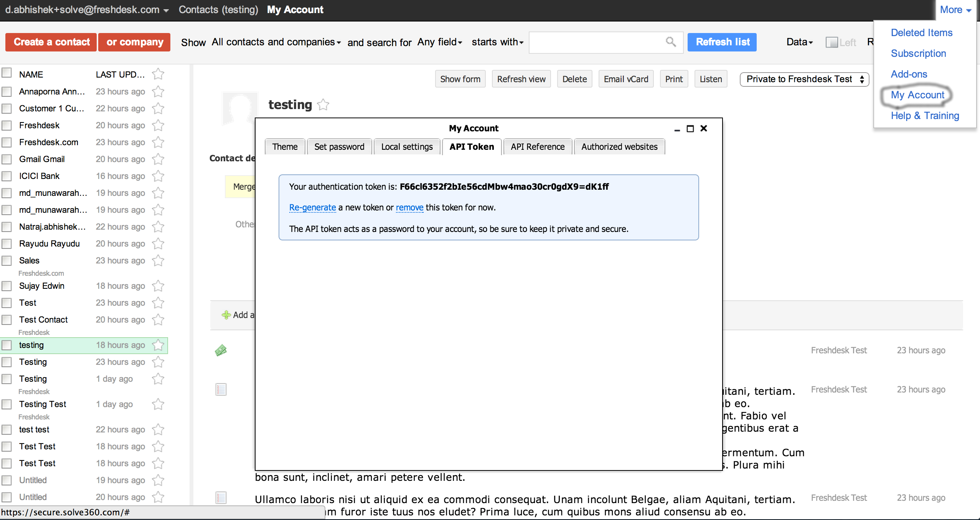
Task: Check the Sujay Edwin checkbox
Action: click(x=7, y=286)
